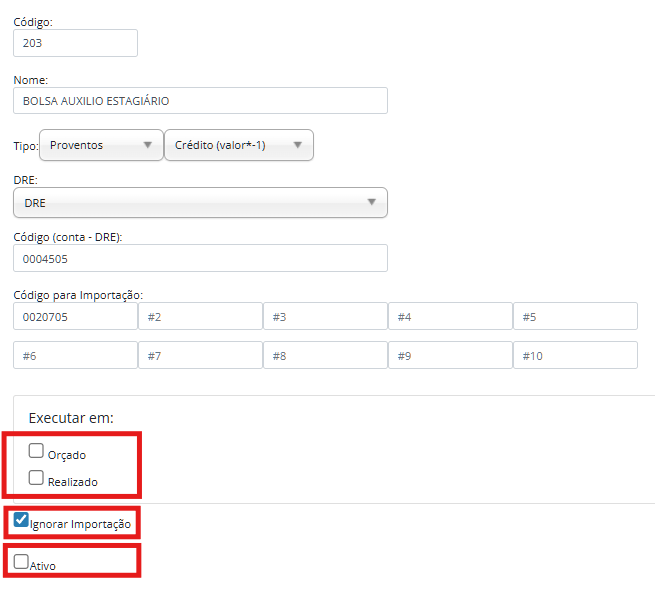Click the #2 import code field
655x592 pixels.
[200, 316]
